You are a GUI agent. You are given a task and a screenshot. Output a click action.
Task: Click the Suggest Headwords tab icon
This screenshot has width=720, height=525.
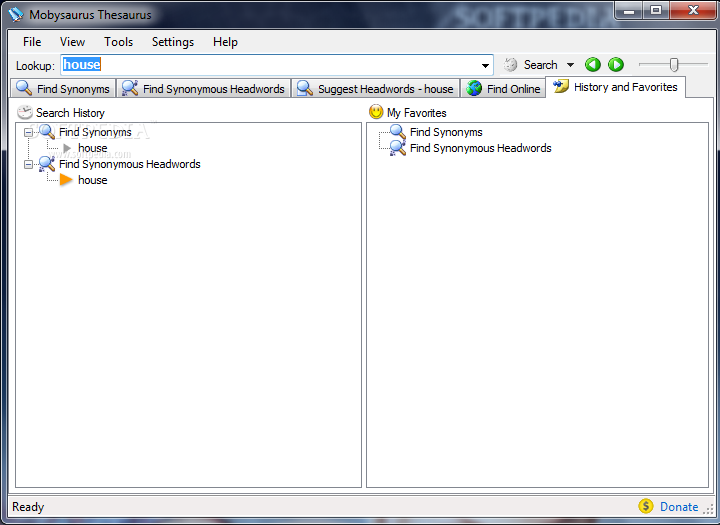(x=304, y=88)
